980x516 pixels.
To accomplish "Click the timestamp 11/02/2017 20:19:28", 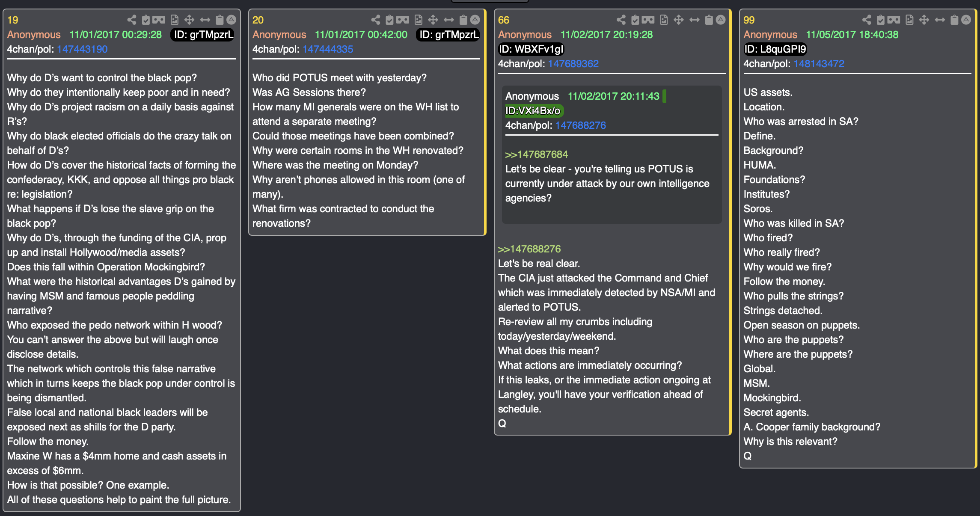I will (x=607, y=35).
